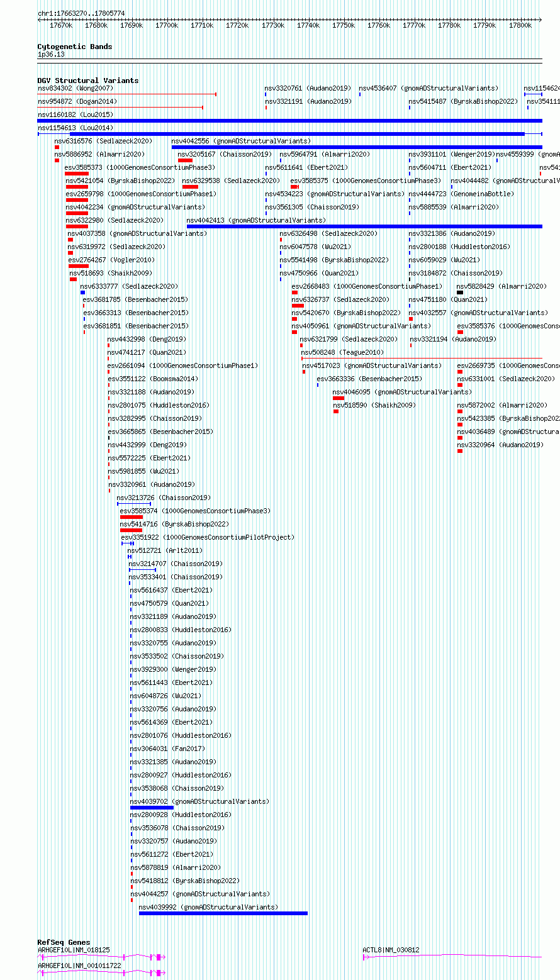Click the RefSeq Genes track title
Screen dimensions: 560x980
[x=64, y=942]
